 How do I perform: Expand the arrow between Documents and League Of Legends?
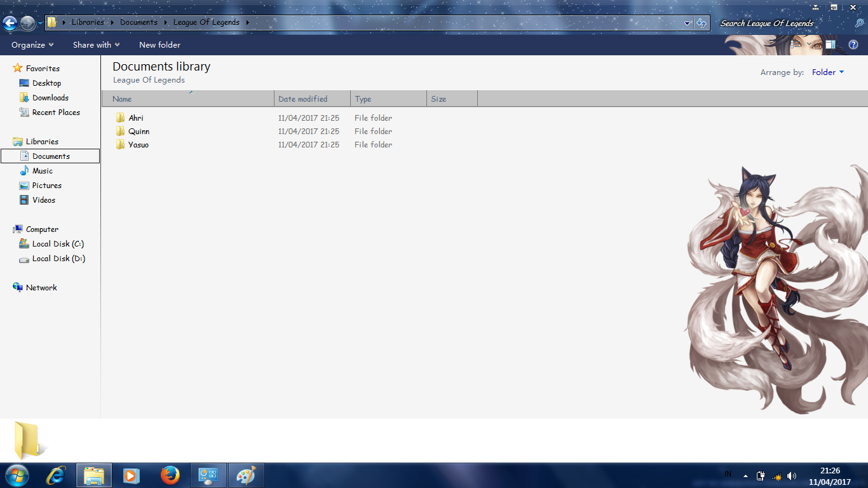click(165, 22)
